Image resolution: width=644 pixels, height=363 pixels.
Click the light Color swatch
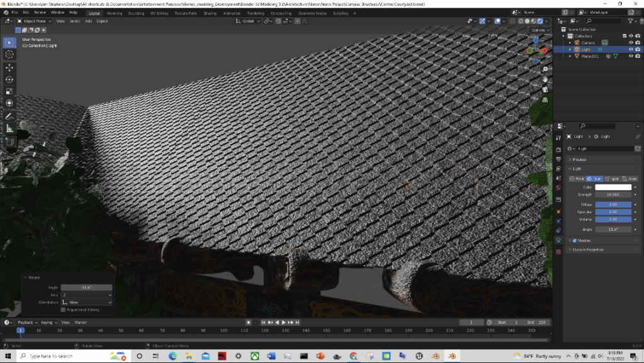(613, 187)
